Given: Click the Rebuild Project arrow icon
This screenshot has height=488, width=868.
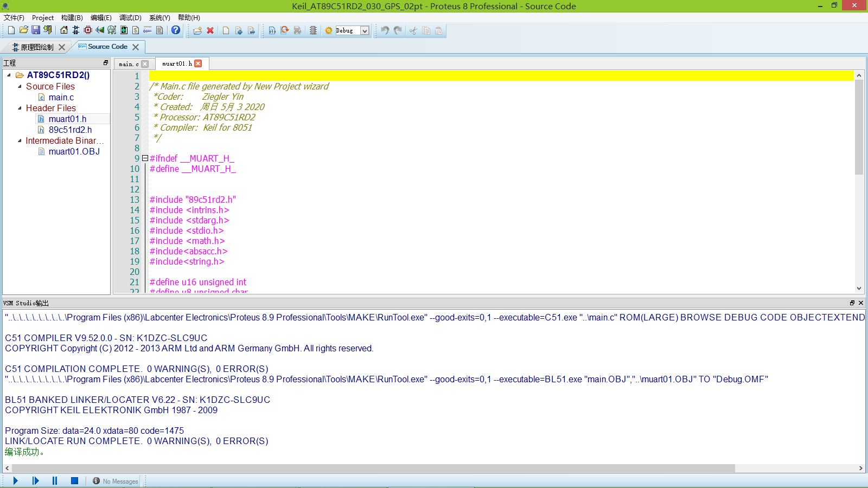Looking at the screenshot, I should tap(285, 30).
